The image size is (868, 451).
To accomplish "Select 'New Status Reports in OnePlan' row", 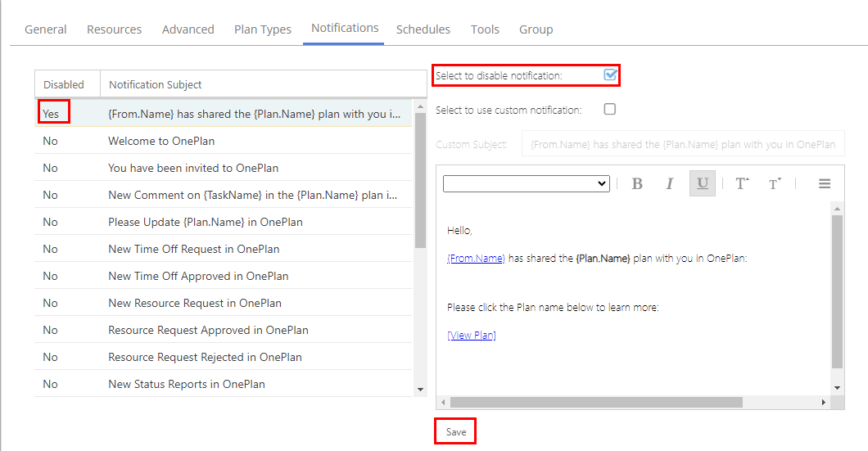I will pyautogui.click(x=223, y=384).
